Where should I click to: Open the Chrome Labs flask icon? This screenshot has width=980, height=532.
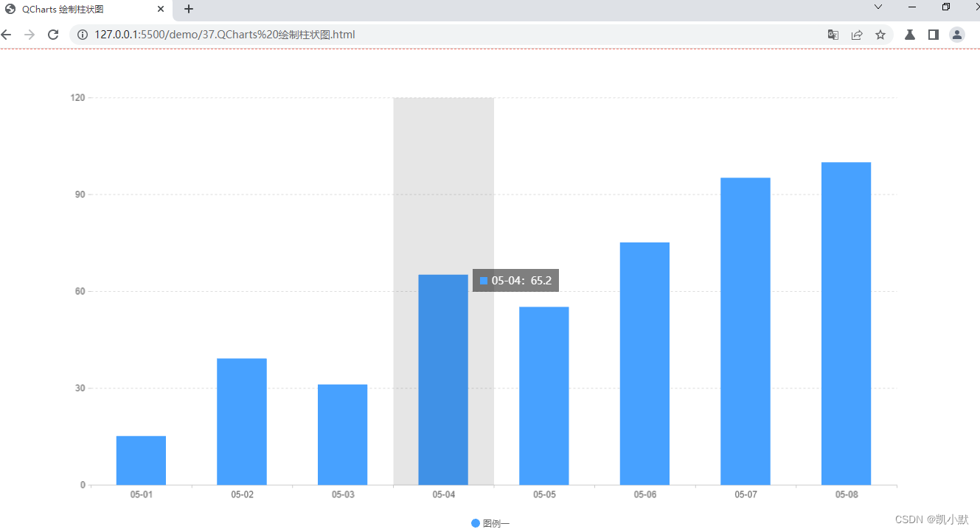pos(910,35)
